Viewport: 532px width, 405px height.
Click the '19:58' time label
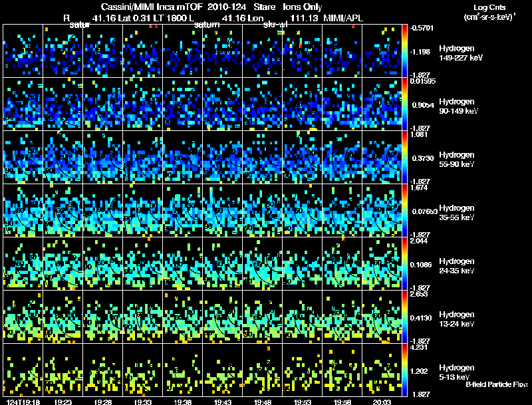coord(342,402)
